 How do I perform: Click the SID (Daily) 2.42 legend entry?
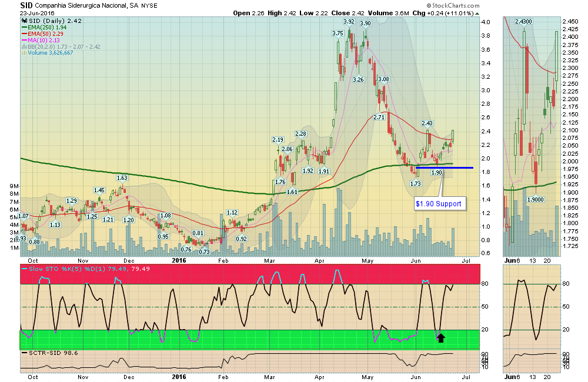coord(52,21)
